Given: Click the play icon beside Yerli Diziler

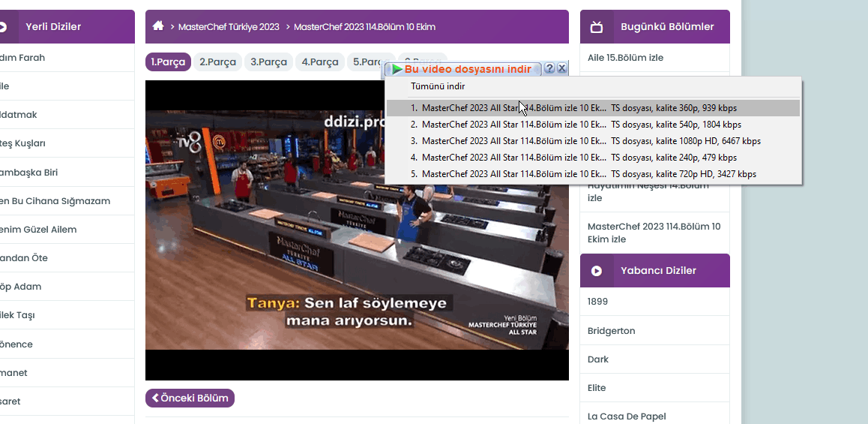Looking at the screenshot, I should pyautogui.click(x=1, y=26).
